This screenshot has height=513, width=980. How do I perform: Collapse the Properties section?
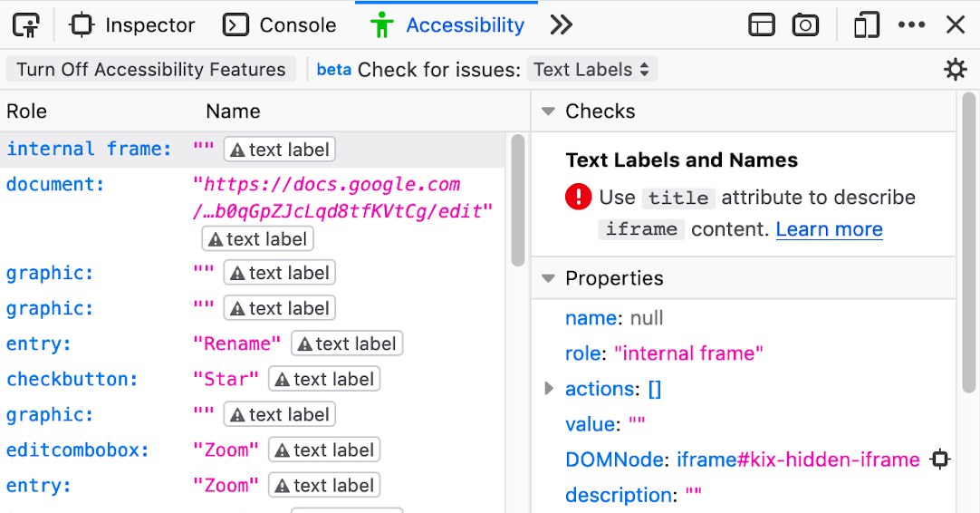click(x=548, y=278)
